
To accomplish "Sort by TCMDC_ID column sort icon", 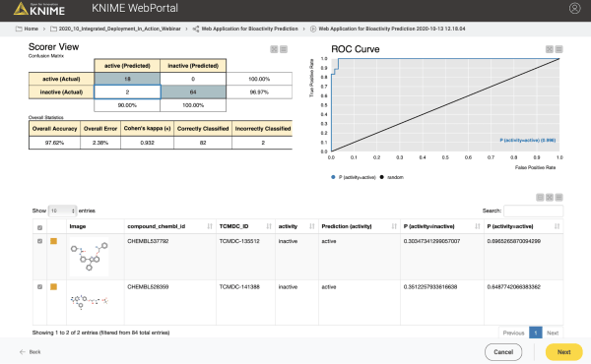I will [x=269, y=226].
